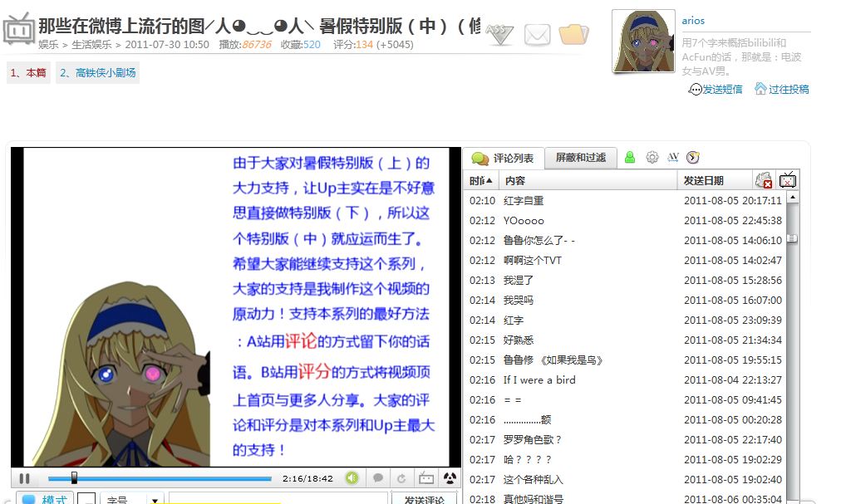The width and height of the screenshot is (841, 504).
Task: Click the delete-comments red X icon
Action: (763, 180)
